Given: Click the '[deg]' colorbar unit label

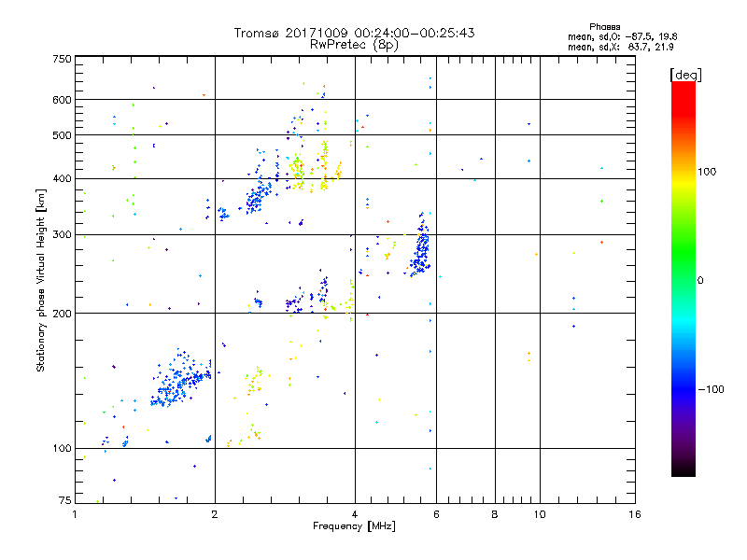Looking at the screenshot, I should coord(685,75).
